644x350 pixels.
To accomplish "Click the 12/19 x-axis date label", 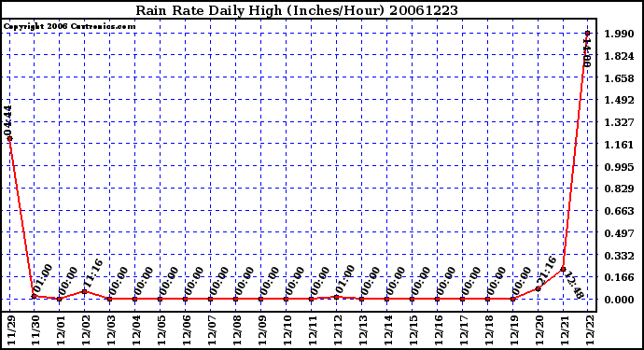I will [x=515, y=330].
